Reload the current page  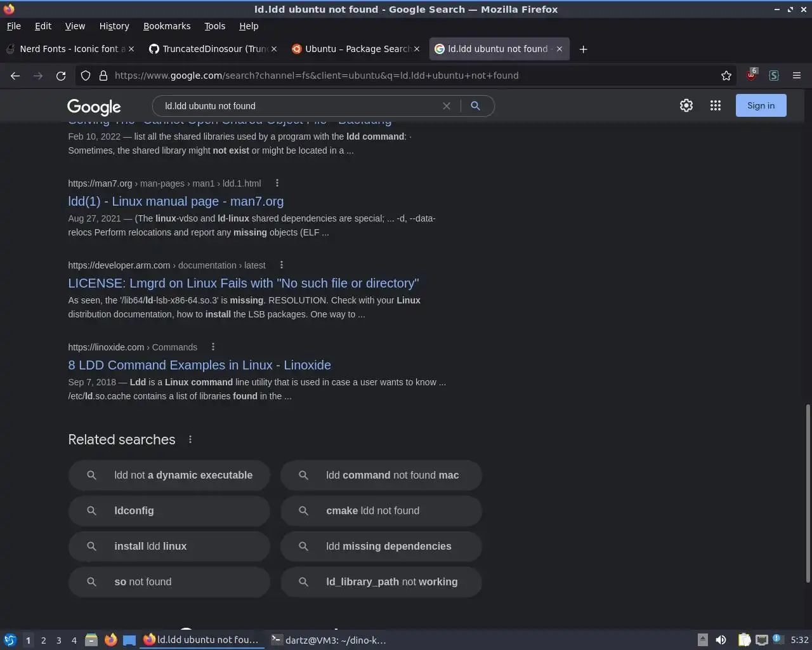61,76
